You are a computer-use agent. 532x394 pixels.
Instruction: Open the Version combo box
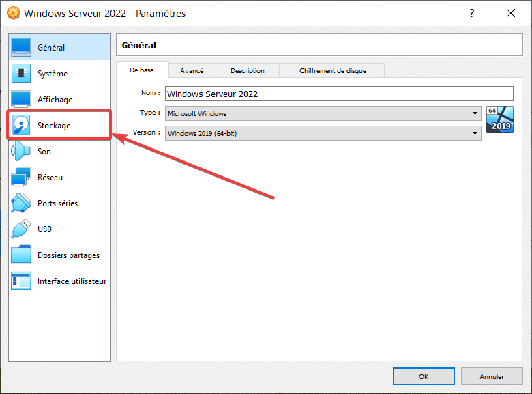(323, 133)
